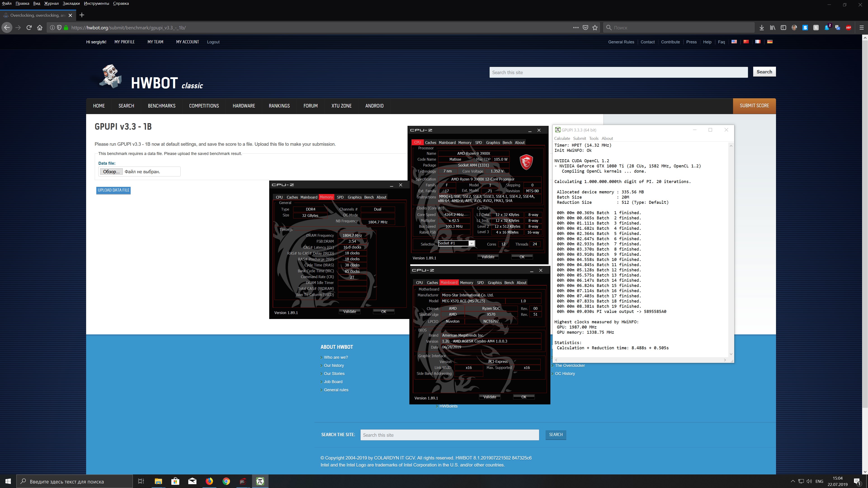Switch to SPD tab in memory CPU-Z window
Screen dimensions: 868x488
(340, 197)
